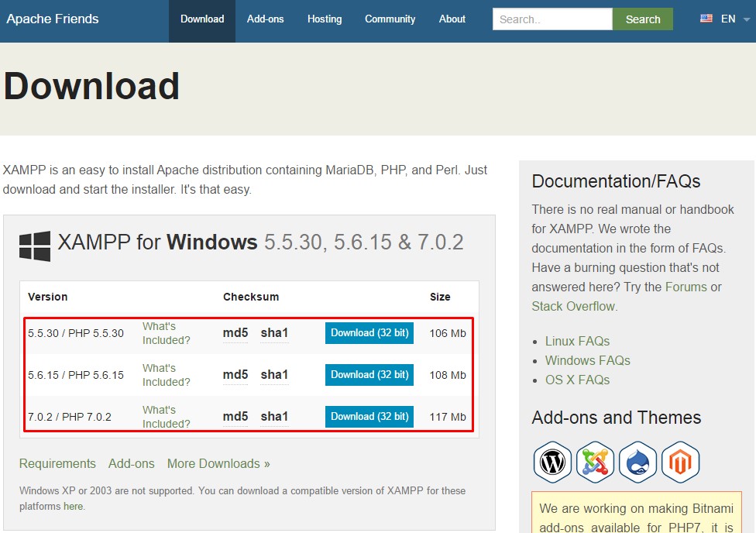This screenshot has width=756, height=533.
Task: Open Windows FAQs
Action: coord(588,360)
